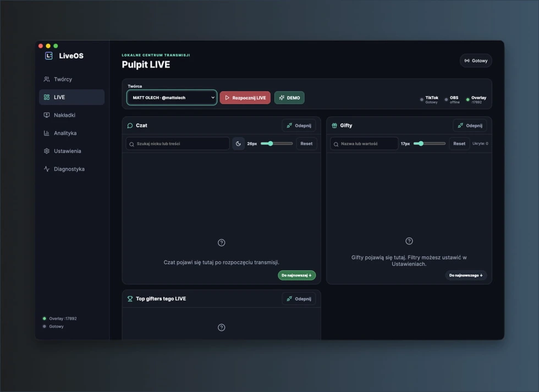
Task: Click the Twórcy people icon
Action: (47, 79)
